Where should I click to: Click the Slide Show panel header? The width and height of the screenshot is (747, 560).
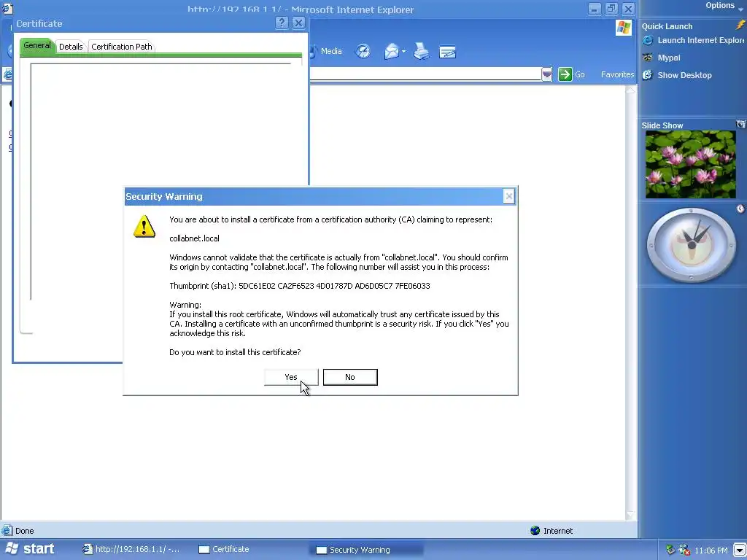662,125
